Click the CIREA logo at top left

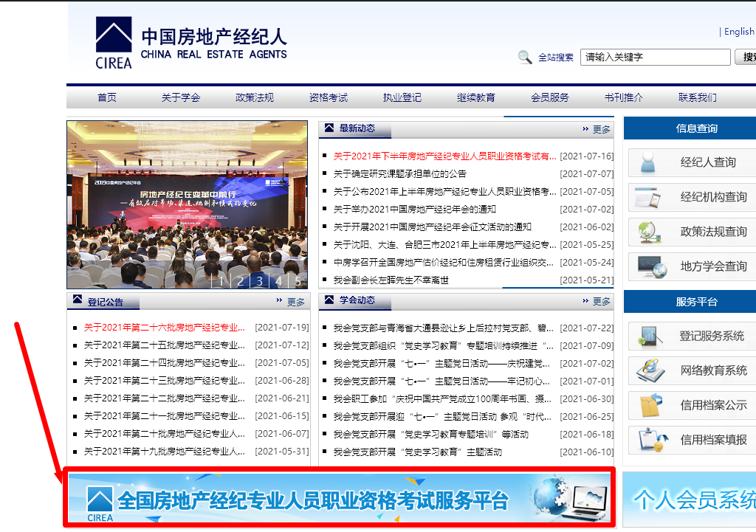click(114, 42)
